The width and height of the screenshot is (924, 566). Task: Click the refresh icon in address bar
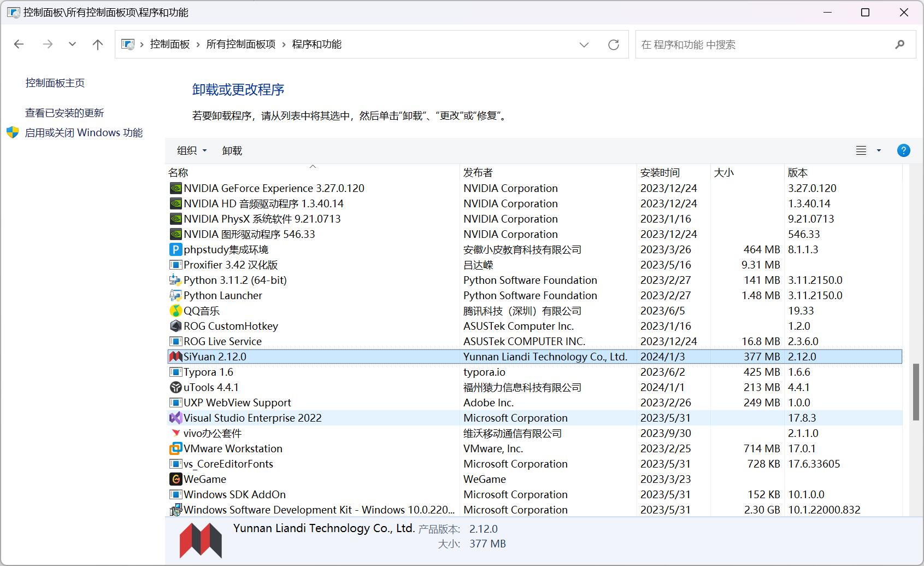(x=613, y=44)
